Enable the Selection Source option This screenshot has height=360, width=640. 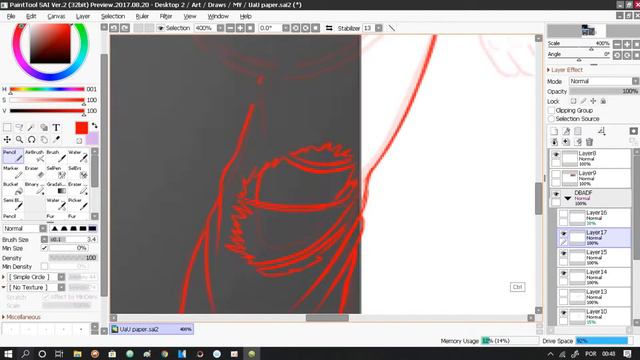click(551, 118)
